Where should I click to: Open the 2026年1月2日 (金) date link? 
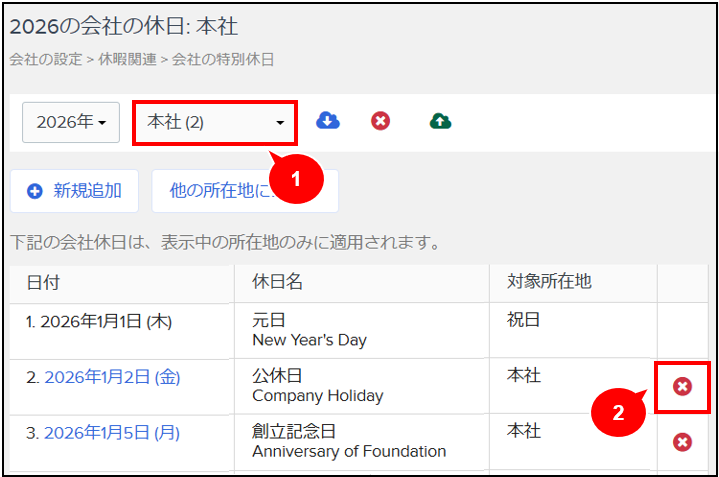112,377
